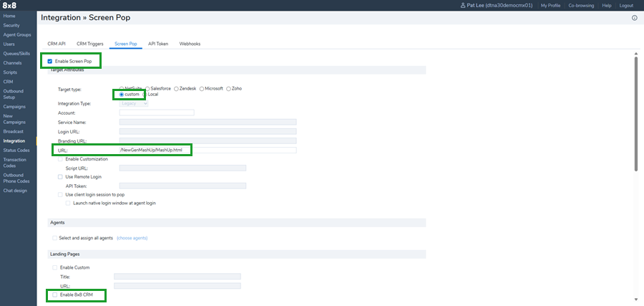Select the Salesforce target type radio button

tap(147, 87)
